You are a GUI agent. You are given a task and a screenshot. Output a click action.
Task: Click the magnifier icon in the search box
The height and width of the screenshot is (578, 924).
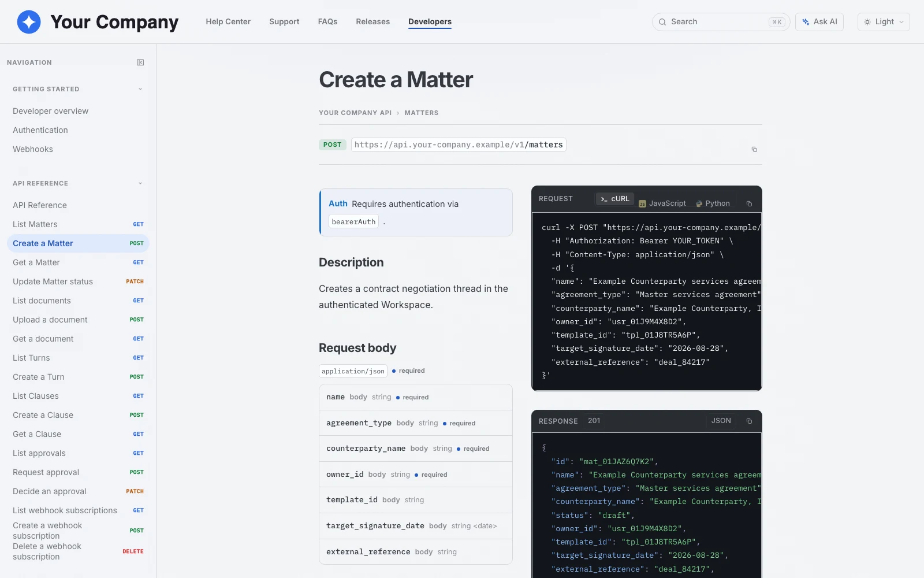click(x=662, y=22)
